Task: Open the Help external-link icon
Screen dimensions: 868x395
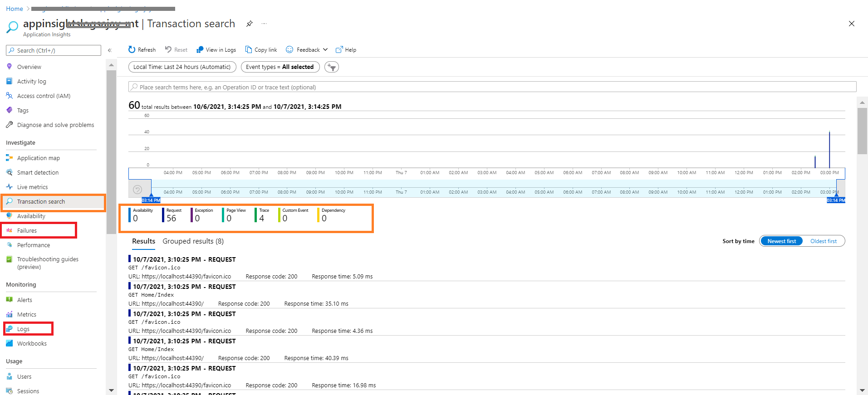Action: pos(339,49)
